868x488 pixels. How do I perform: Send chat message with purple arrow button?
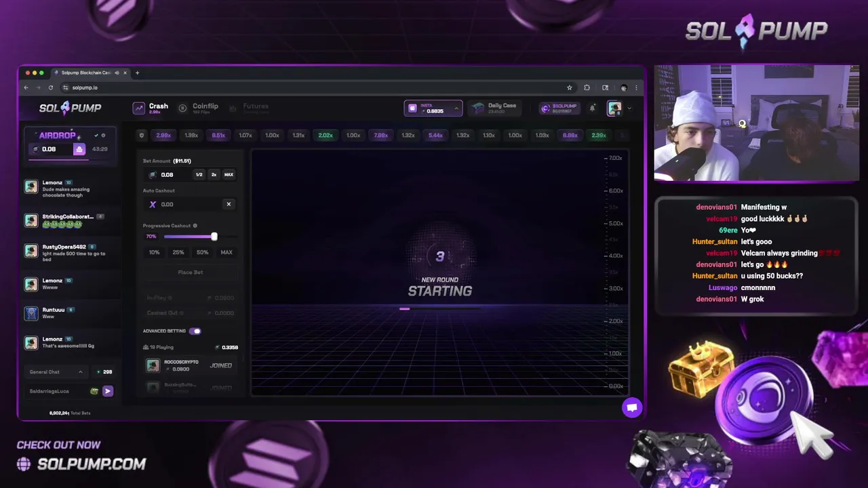coord(108,391)
